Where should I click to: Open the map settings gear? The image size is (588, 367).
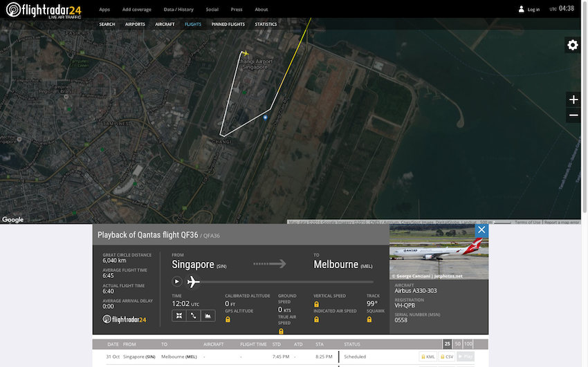(x=573, y=45)
